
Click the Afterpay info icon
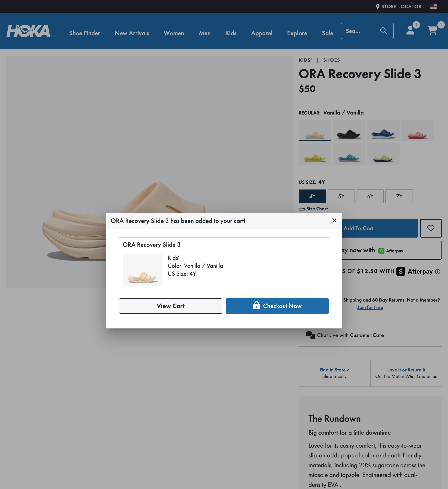pos(439,272)
